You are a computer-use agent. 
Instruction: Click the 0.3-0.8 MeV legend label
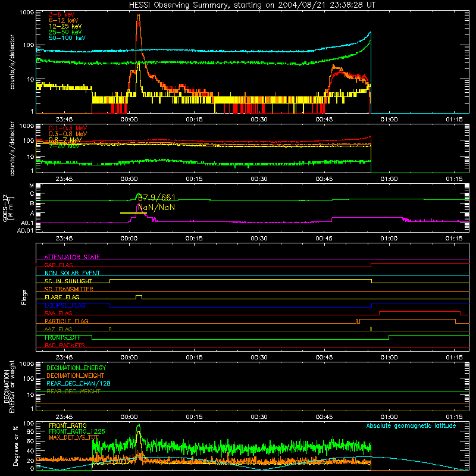click(67, 134)
